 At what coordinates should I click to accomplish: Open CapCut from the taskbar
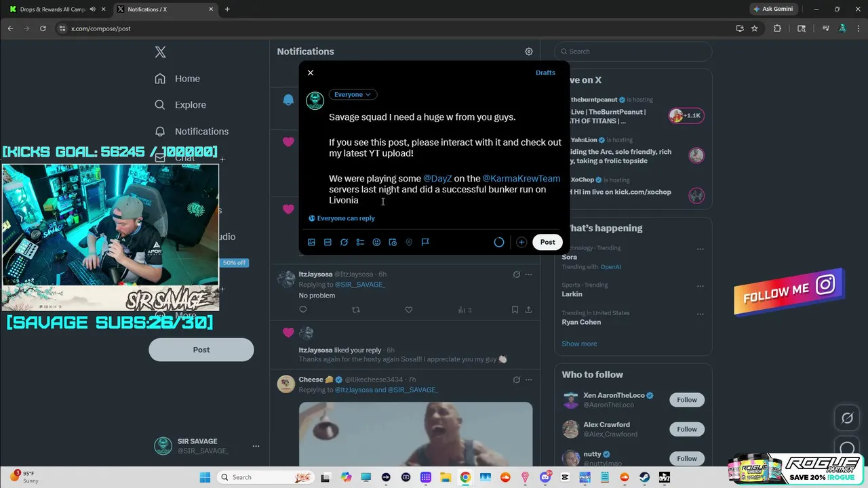click(x=565, y=477)
